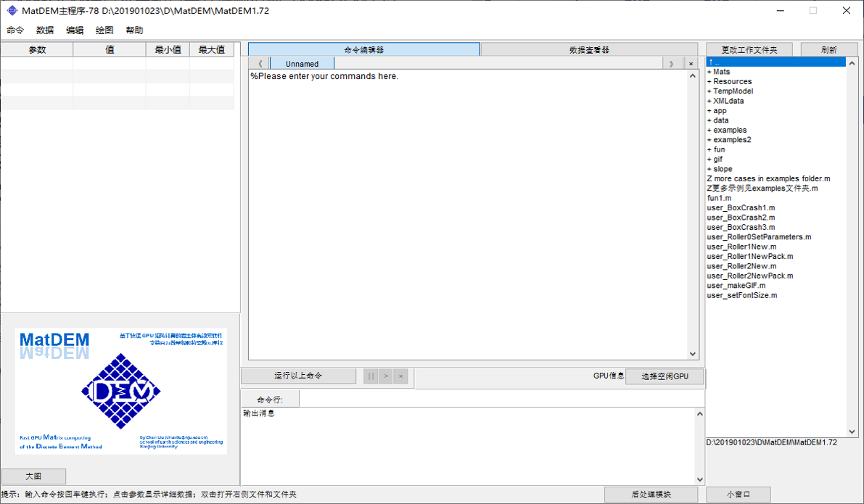Screen dimensions: 864x504
Task: Click the 最大值 column header
Action: pyautogui.click(x=212, y=49)
